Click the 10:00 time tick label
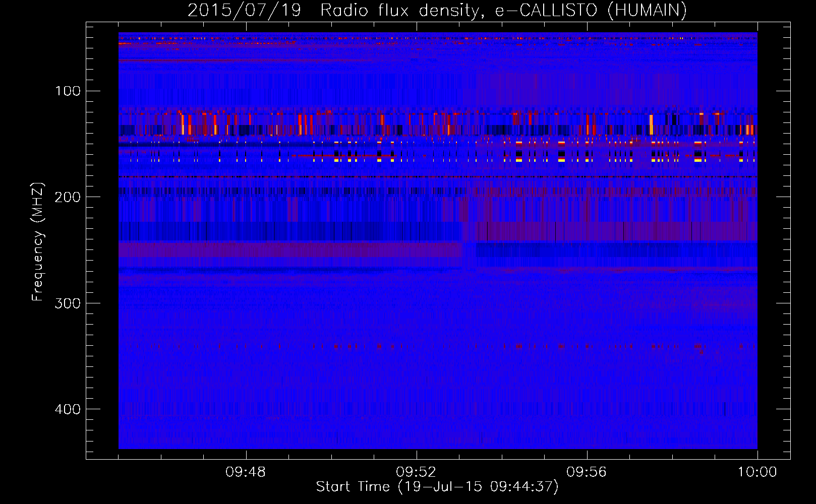Image resolution: width=816 pixels, height=504 pixels. tap(757, 472)
